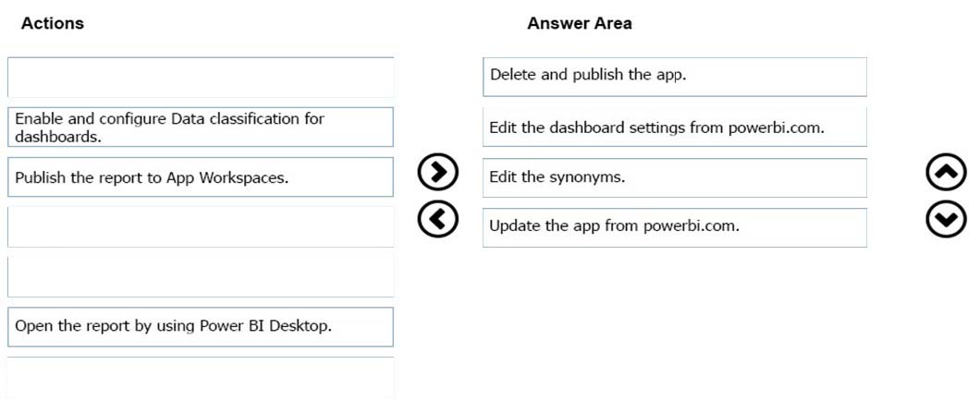Click the move right arrow icon

click(437, 173)
